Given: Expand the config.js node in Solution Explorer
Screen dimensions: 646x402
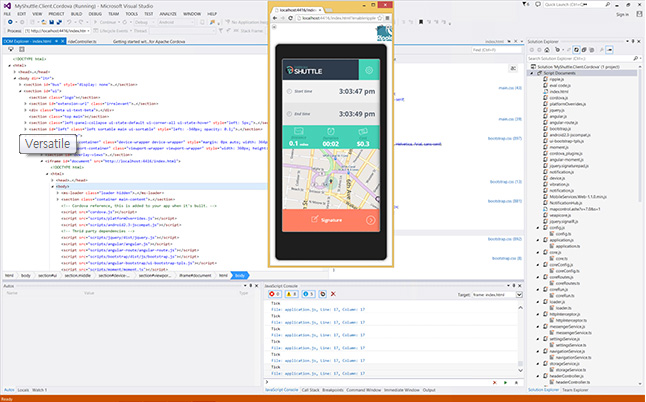Looking at the screenshot, I should tap(538, 227).
